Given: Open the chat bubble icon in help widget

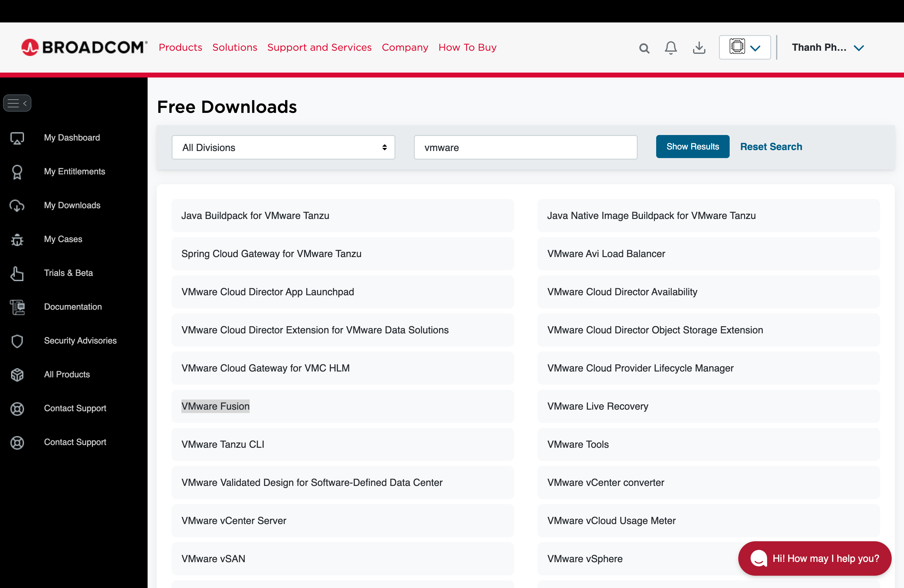Looking at the screenshot, I should click(x=759, y=558).
